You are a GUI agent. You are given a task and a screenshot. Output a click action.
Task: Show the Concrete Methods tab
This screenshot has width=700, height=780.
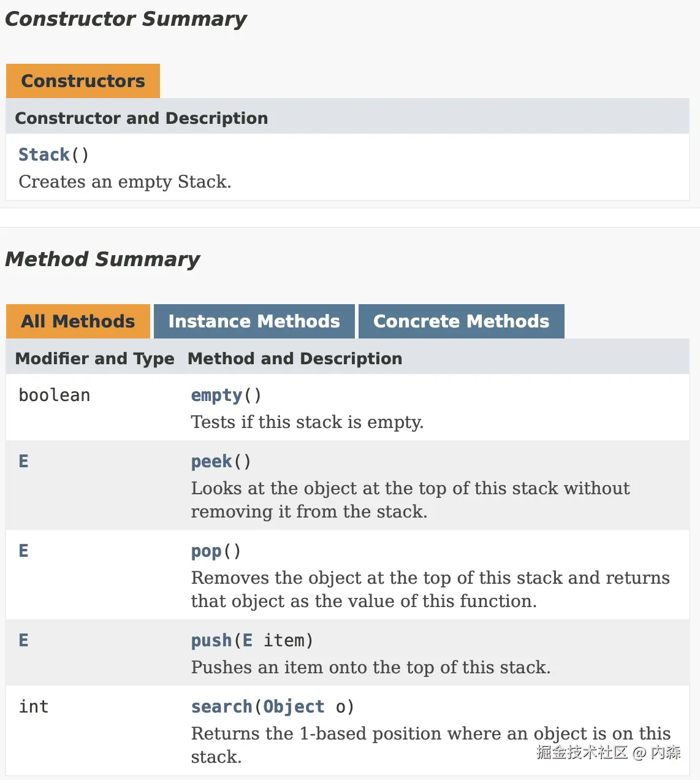click(x=461, y=321)
